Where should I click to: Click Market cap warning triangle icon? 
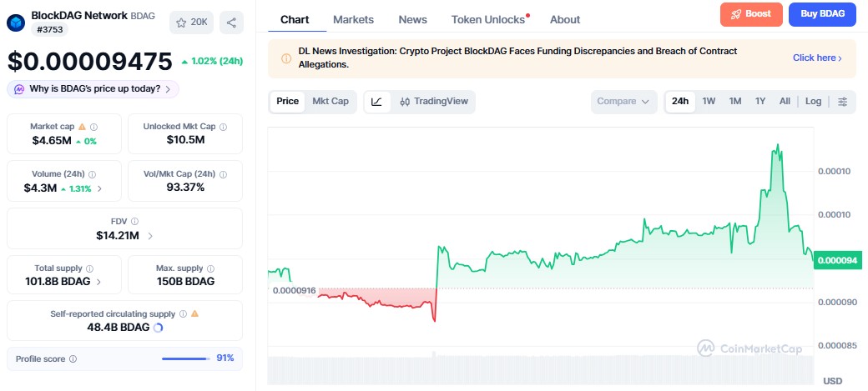click(82, 127)
